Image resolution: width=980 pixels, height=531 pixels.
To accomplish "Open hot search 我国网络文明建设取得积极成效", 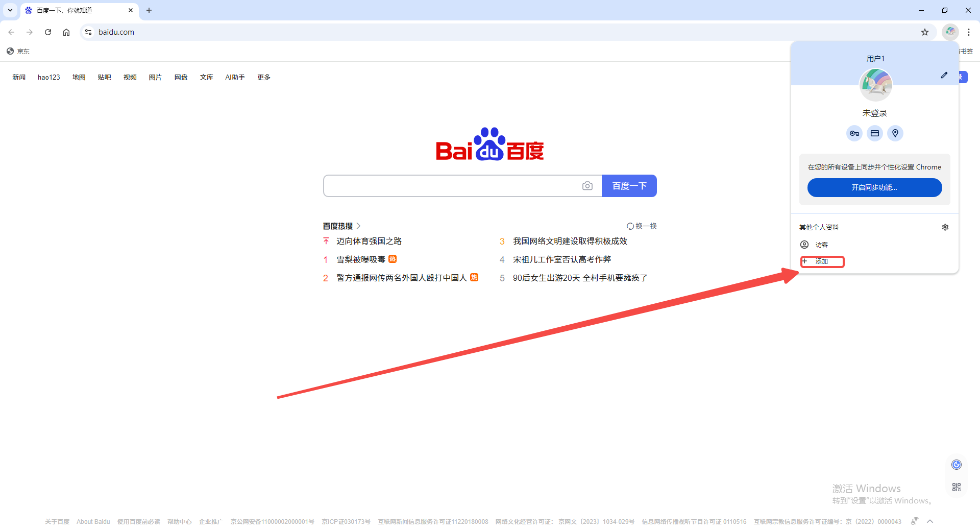I will (570, 241).
